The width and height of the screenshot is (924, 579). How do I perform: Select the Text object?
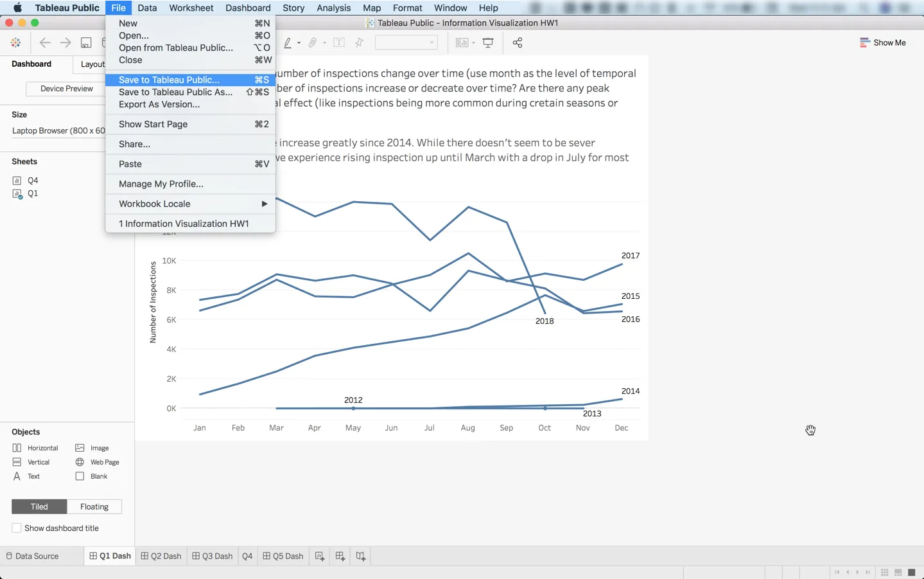click(x=26, y=476)
